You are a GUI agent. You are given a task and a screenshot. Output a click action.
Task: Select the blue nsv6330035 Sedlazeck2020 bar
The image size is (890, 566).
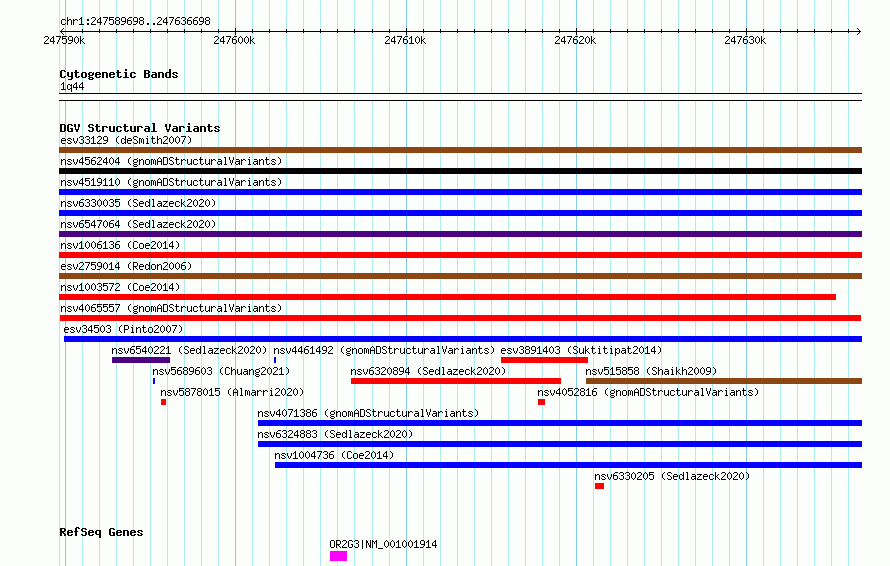click(x=460, y=213)
